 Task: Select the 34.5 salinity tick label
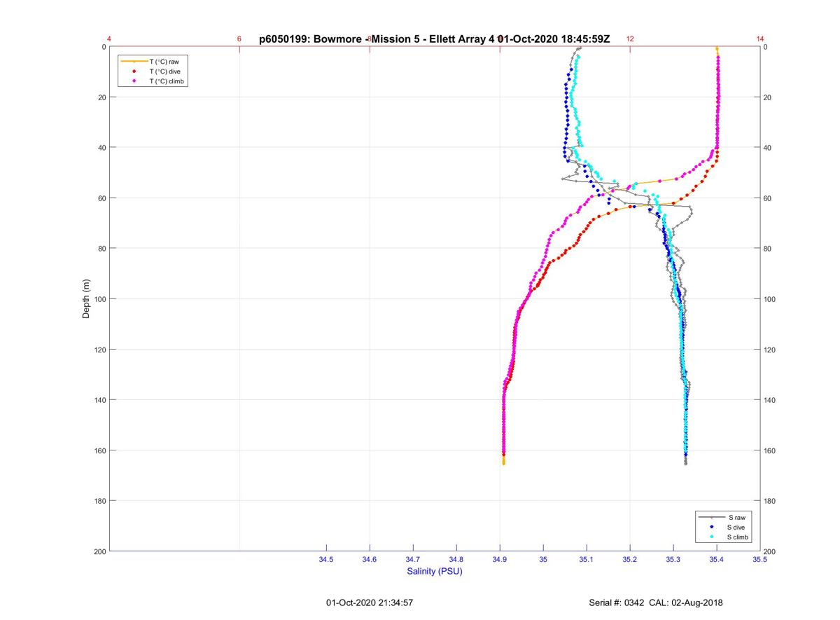click(x=326, y=560)
